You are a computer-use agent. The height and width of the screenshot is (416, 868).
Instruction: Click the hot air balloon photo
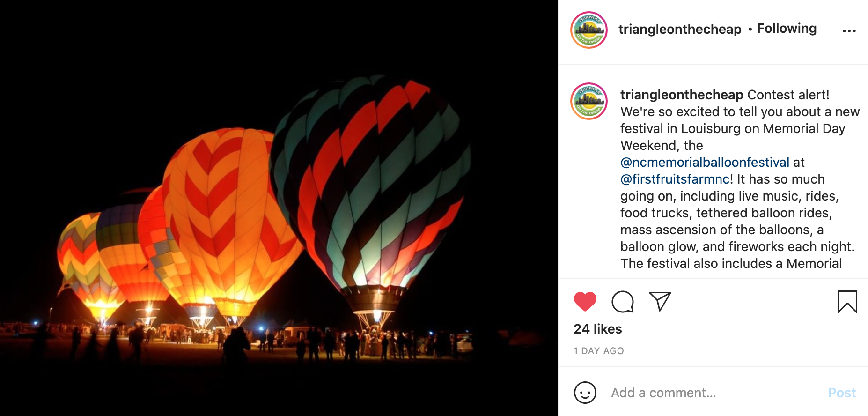[x=279, y=208]
